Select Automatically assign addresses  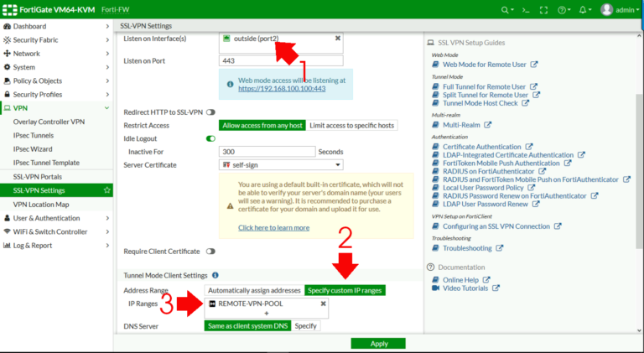[x=254, y=291]
